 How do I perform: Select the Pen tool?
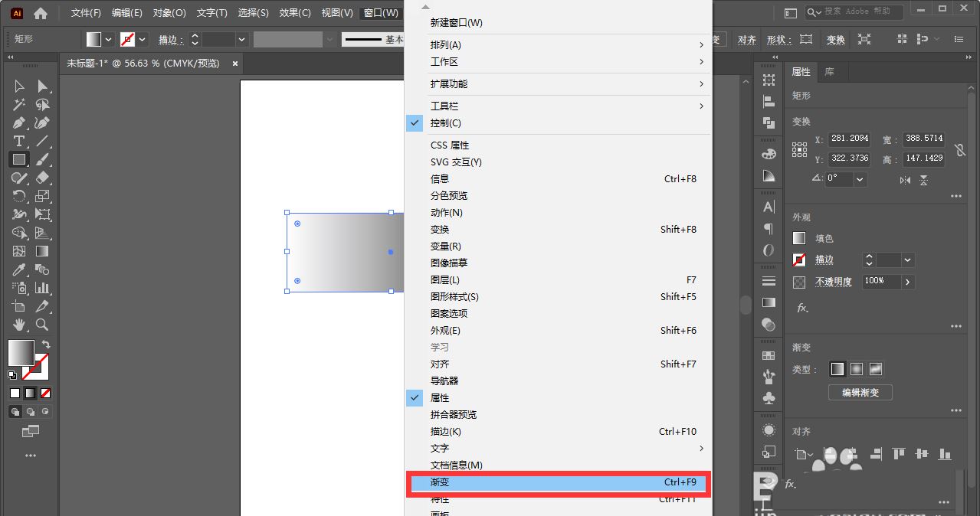coord(18,122)
